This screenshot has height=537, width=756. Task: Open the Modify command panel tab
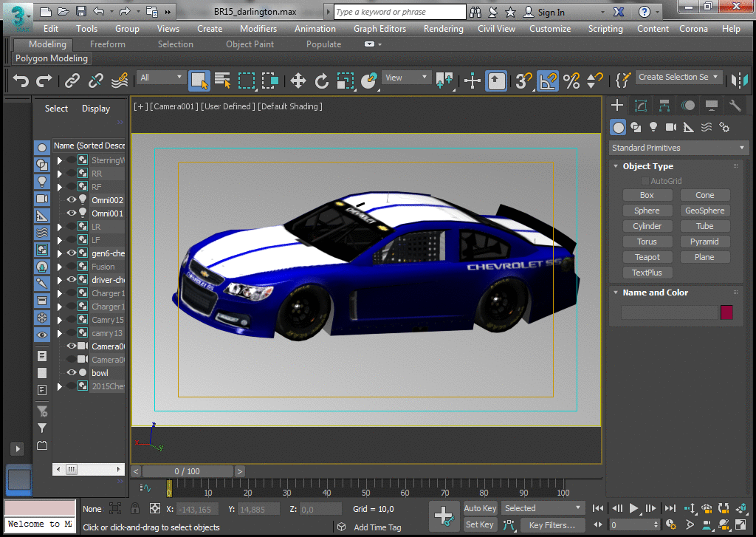coord(641,105)
